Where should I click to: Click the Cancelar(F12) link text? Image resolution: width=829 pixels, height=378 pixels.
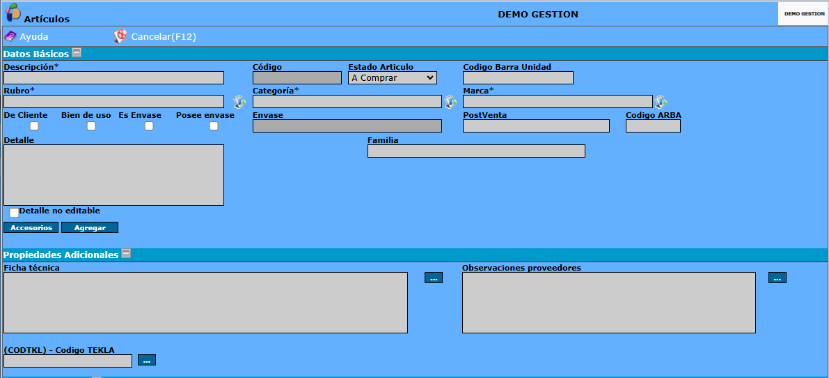tap(164, 37)
